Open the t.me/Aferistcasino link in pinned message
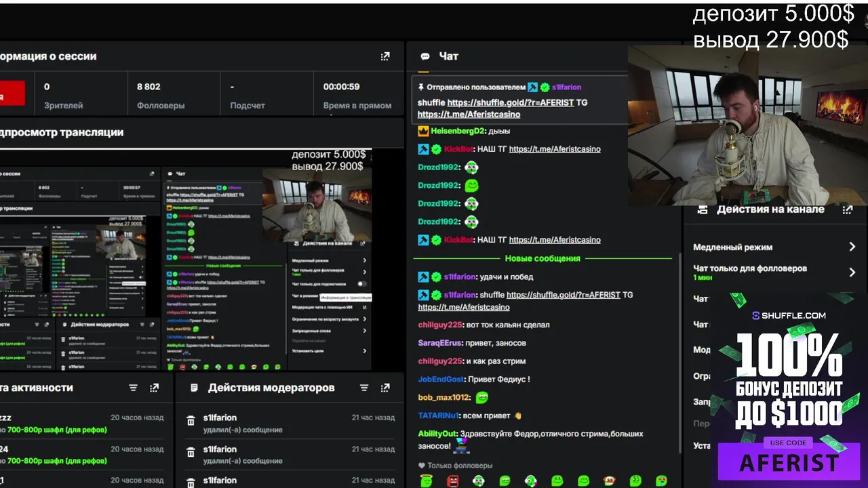Screen dimensions: 868x488 coord(469,115)
